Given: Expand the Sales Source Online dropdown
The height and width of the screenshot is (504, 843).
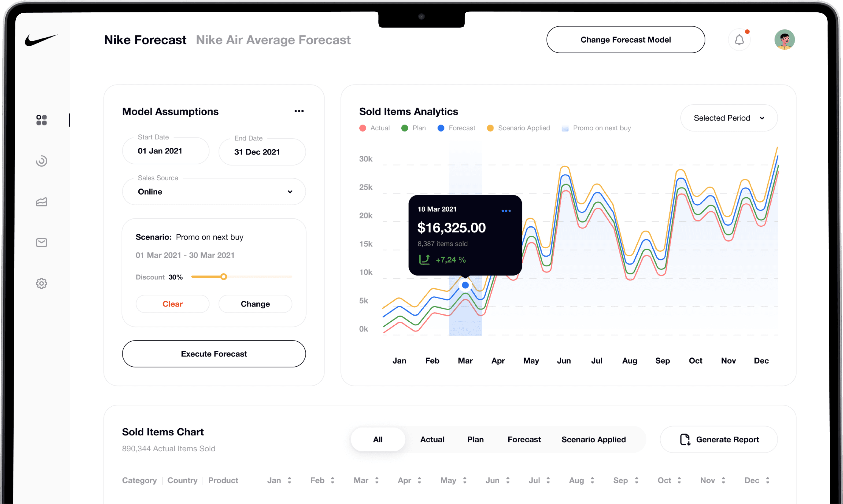Looking at the screenshot, I should 214,191.
